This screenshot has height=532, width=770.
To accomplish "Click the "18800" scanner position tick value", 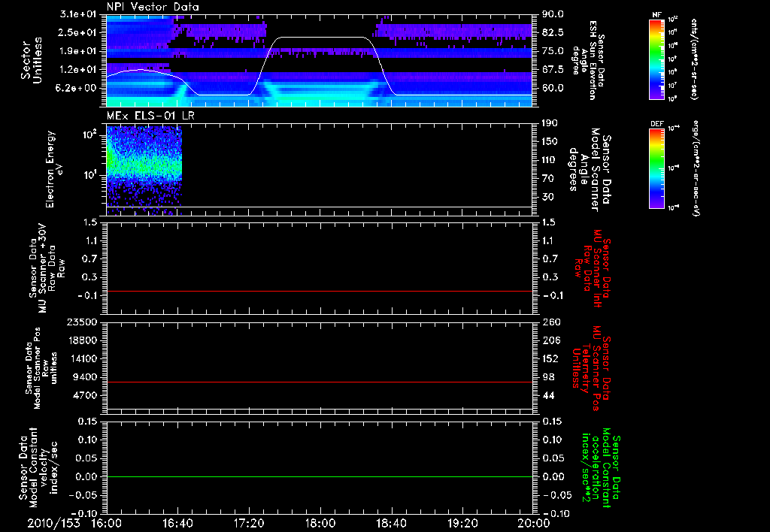I will coord(83,340).
